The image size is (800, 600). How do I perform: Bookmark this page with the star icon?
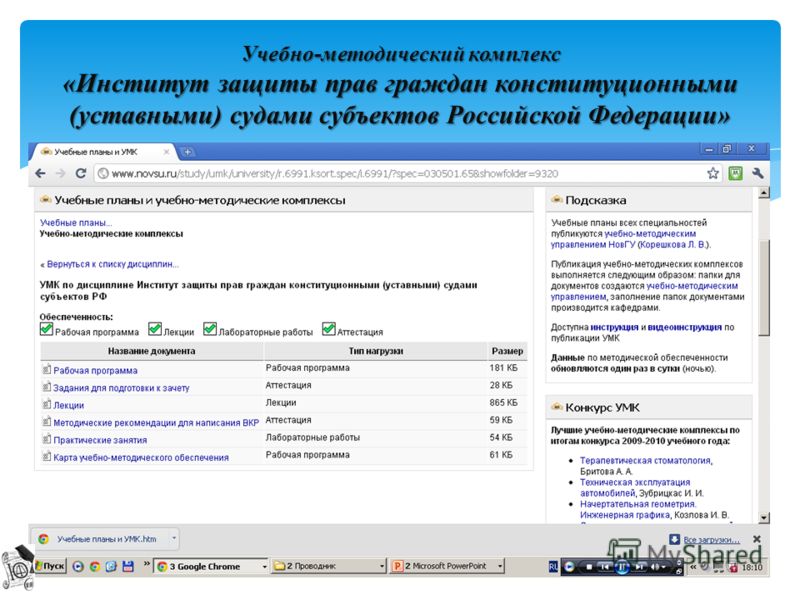713,173
